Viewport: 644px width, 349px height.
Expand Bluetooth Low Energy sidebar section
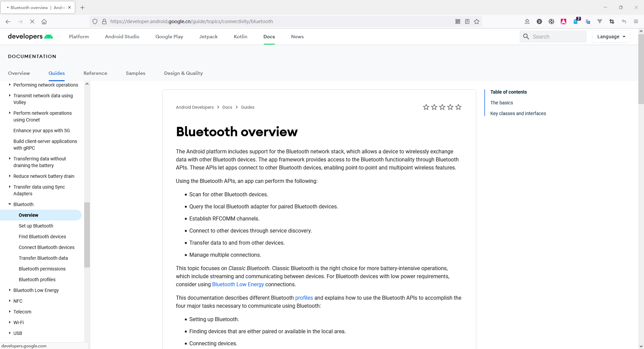(x=10, y=290)
